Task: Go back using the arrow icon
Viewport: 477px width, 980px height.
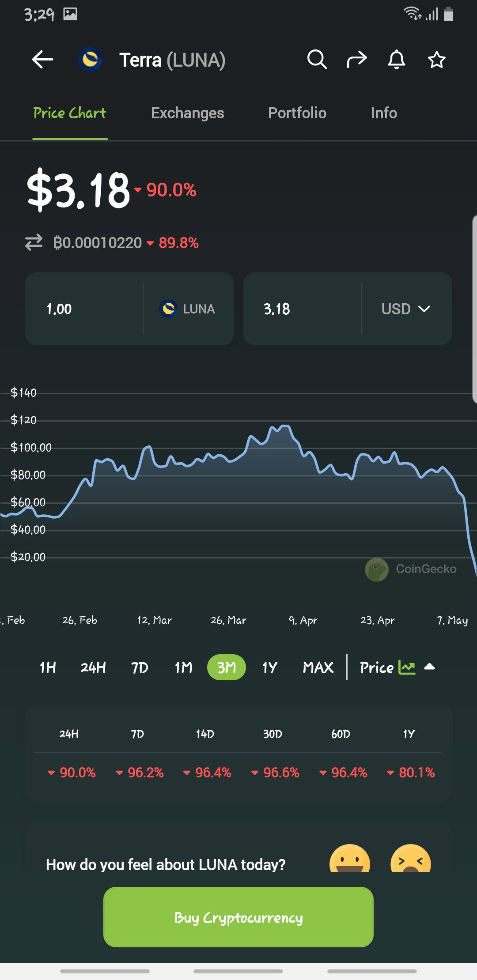Action: pos(43,60)
